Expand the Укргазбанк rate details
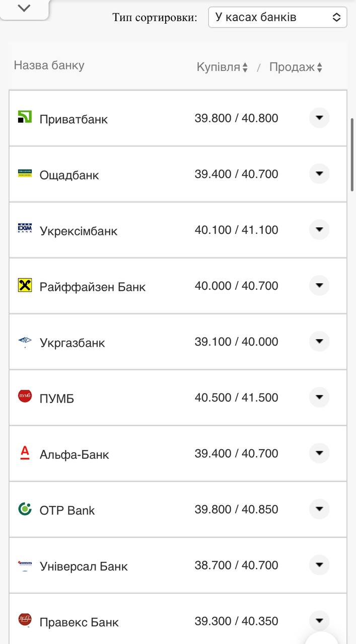 [x=319, y=341]
